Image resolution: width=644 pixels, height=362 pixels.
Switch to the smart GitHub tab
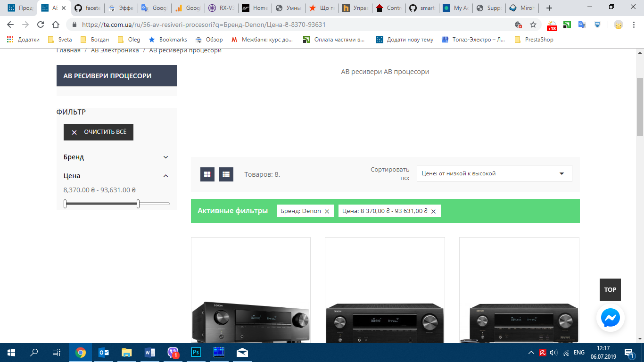[x=422, y=8]
